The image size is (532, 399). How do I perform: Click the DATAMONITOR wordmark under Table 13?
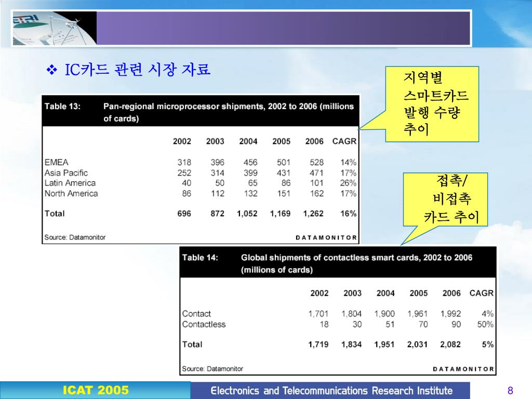point(326,237)
